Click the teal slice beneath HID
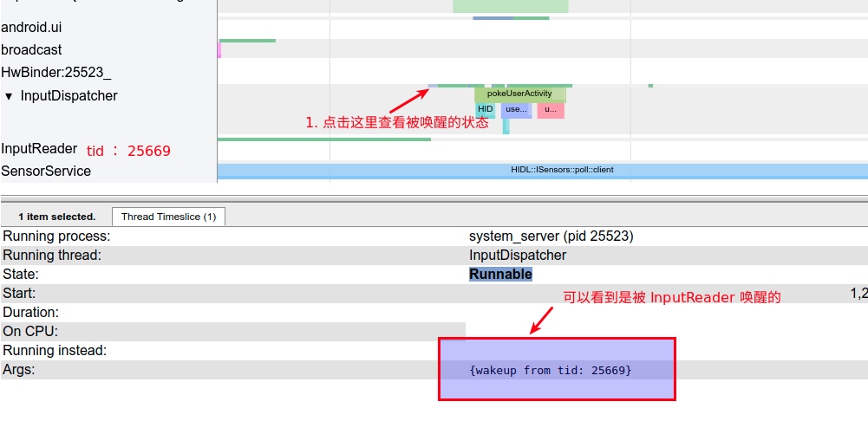This screenshot has width=868, height=421. (506, 126)
